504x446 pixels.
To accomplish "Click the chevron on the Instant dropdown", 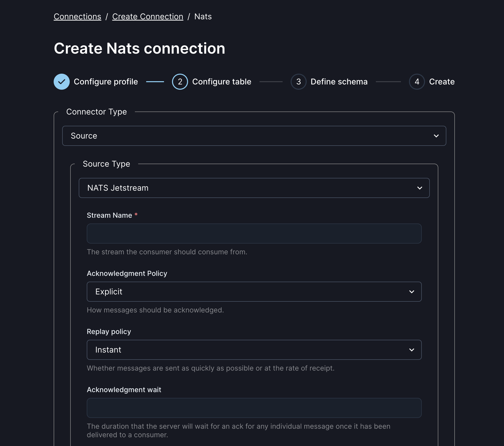I will coord(412,350).
